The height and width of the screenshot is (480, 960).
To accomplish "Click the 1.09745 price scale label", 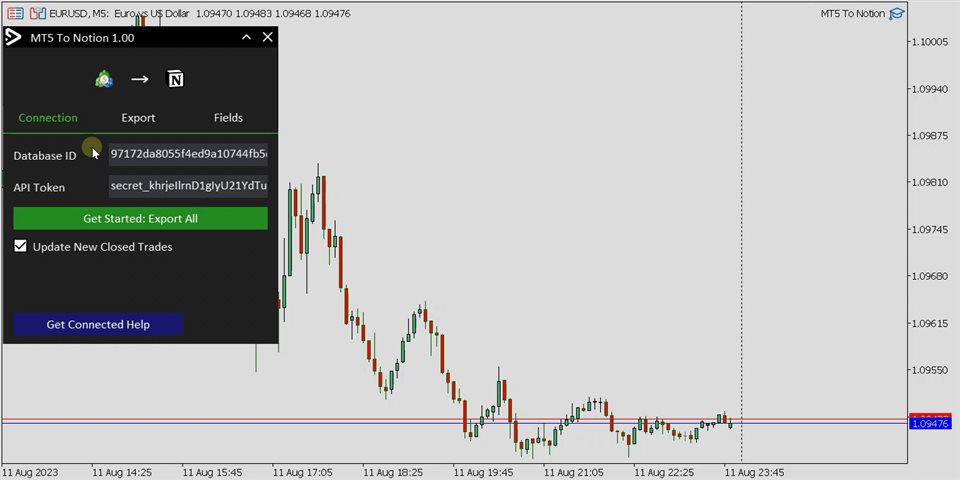I will tap(931, 230).
